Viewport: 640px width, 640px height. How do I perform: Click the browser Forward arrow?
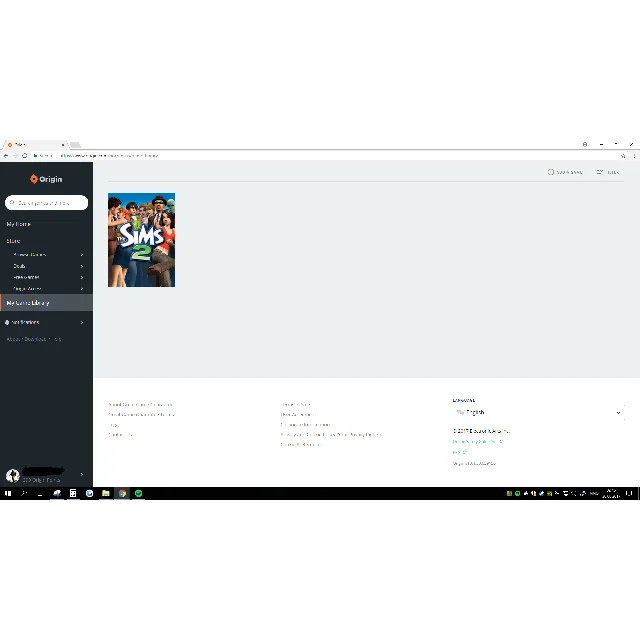click(15, 156)
